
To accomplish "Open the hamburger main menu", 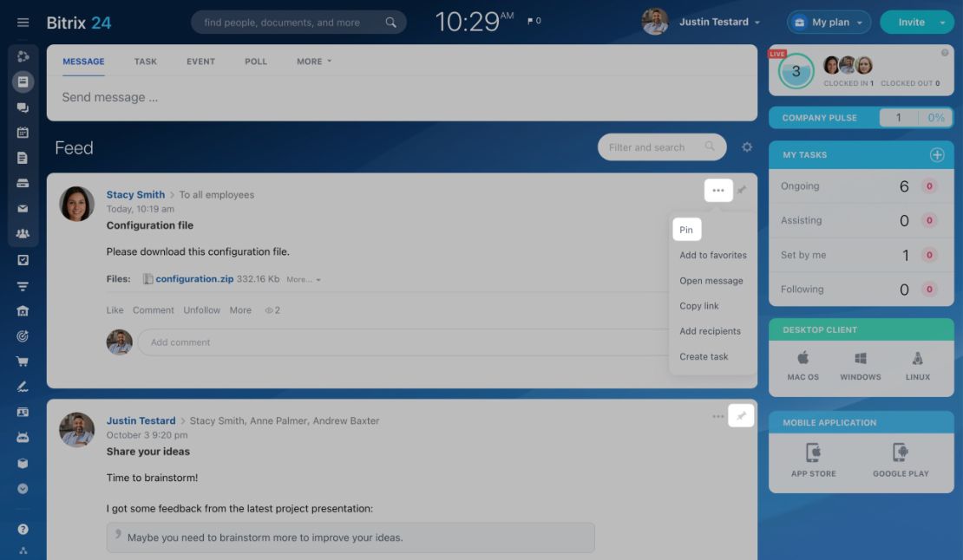I will [23, 23].
